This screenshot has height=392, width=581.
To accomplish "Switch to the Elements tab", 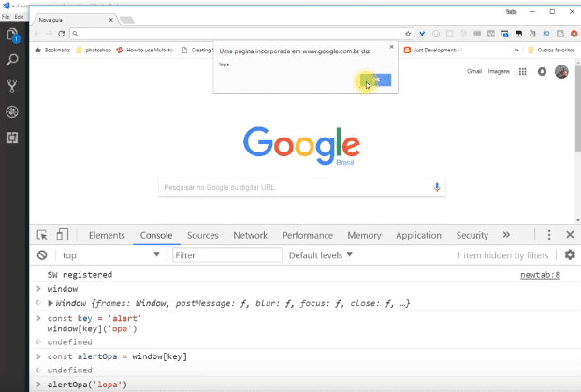I will (x=107, y=236).
